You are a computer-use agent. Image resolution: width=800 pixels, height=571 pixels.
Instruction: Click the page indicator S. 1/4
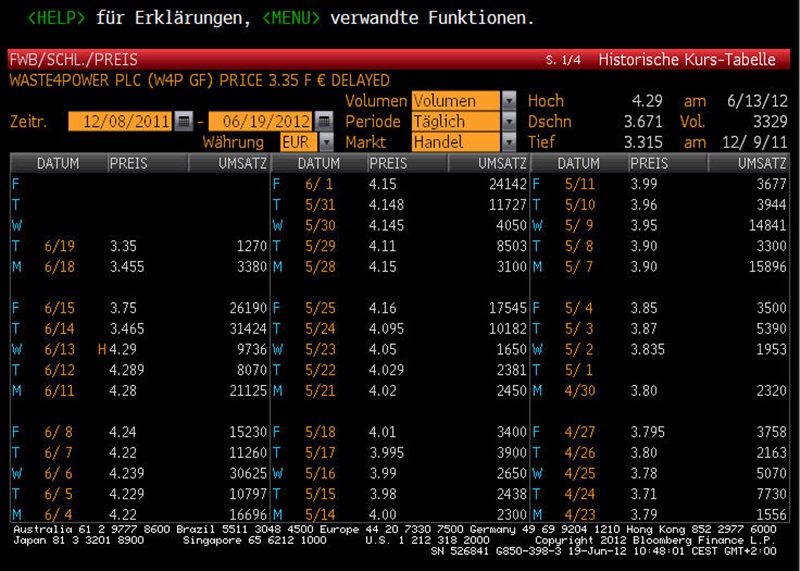point(563,61)
